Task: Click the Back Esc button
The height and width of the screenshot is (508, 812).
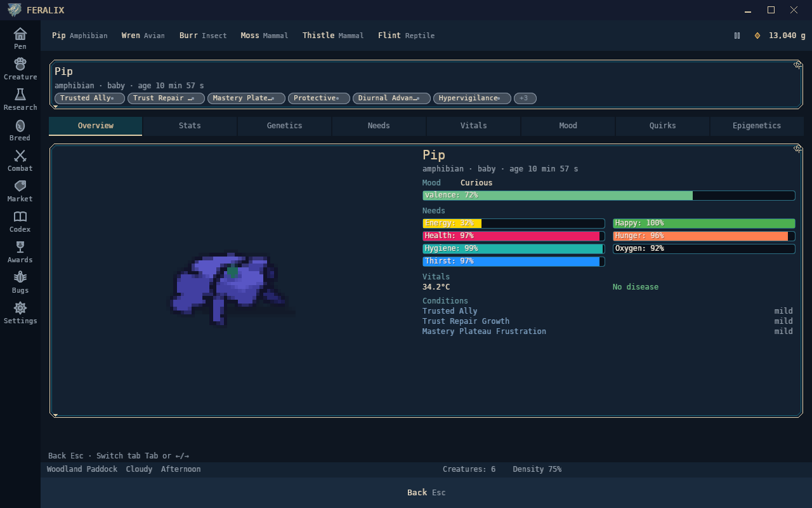Action: coord(426,493)
